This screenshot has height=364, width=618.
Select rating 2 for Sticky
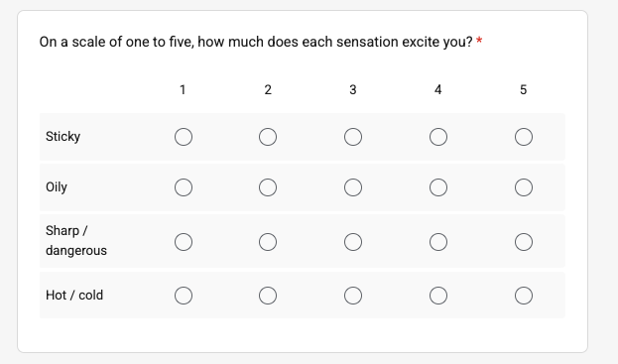(x=268, y=137)
